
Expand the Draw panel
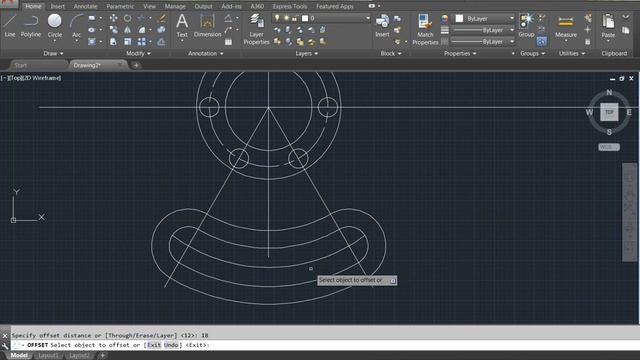click(53, 53)
